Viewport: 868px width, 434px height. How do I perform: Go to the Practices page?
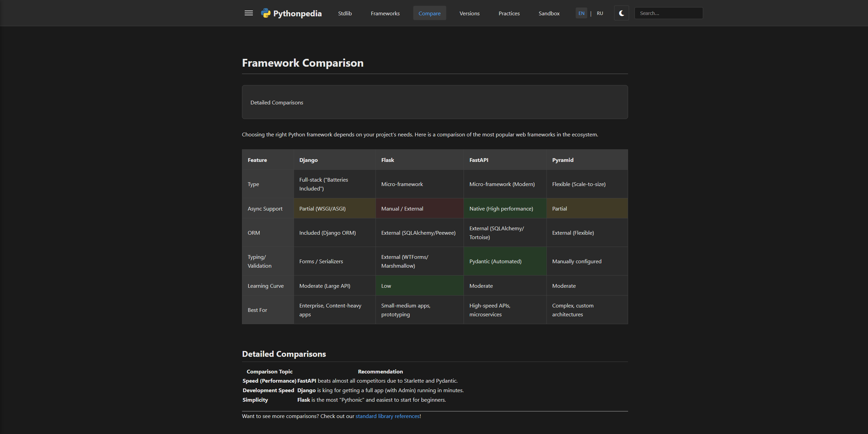point(509,13)
